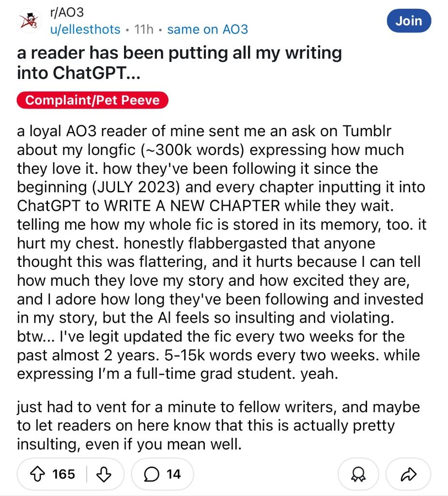Open u/ellesthots user profile

[x=85, y=30]
